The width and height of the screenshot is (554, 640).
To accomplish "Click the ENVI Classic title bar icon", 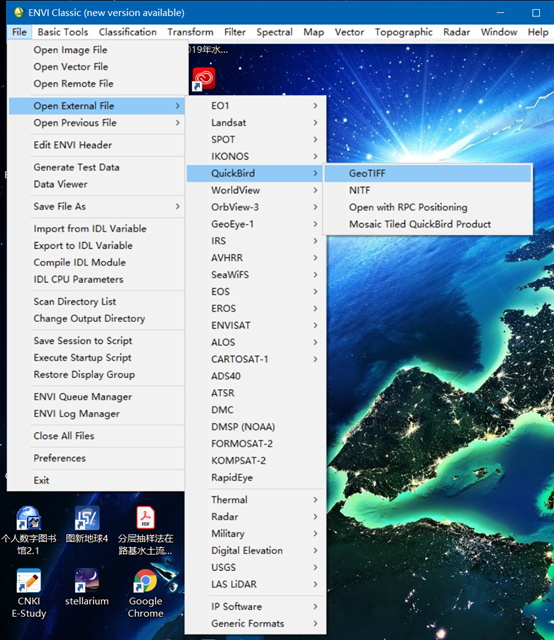I will [18, 12].
